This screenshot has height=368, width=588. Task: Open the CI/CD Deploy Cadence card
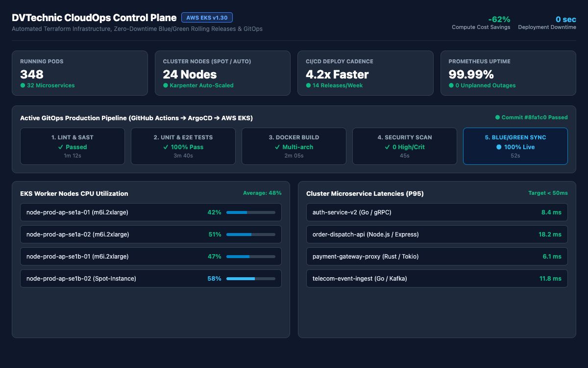(x=366, y=73)
